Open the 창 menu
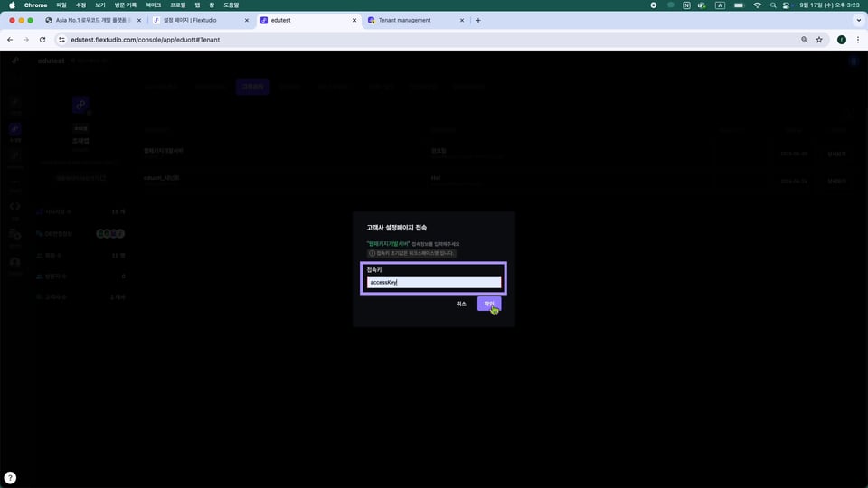The image size is (868, 488). click(212, 5)
